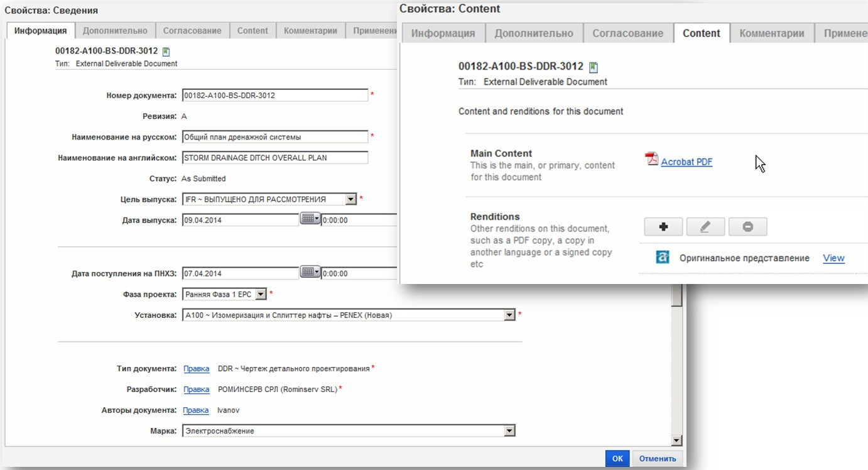This screenshot has width=868, height=470.
Task: Open the Acrobat PDF link
Action: click(686, 161)
